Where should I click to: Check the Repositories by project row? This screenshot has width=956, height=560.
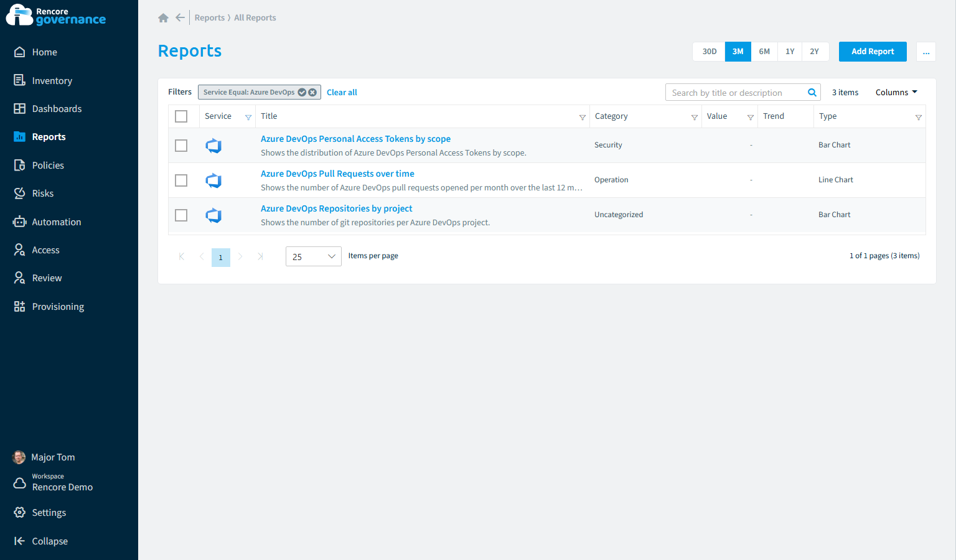coord(181,215)
